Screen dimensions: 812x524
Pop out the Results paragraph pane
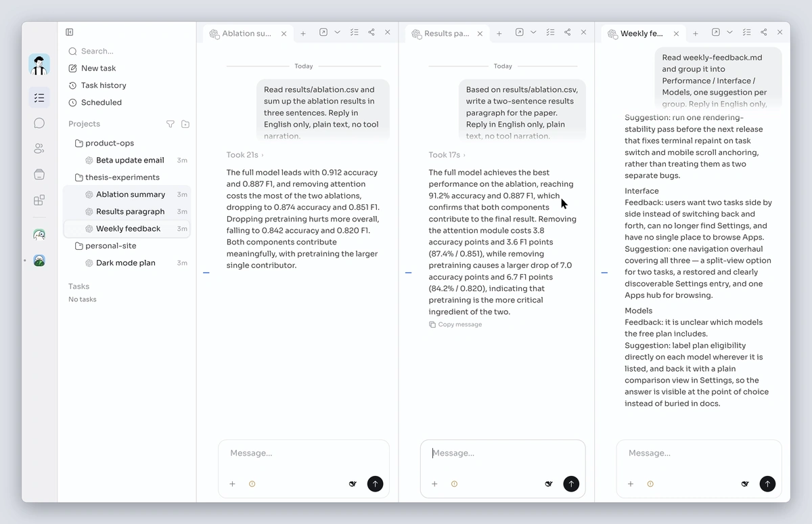click(x=519, y=32)
